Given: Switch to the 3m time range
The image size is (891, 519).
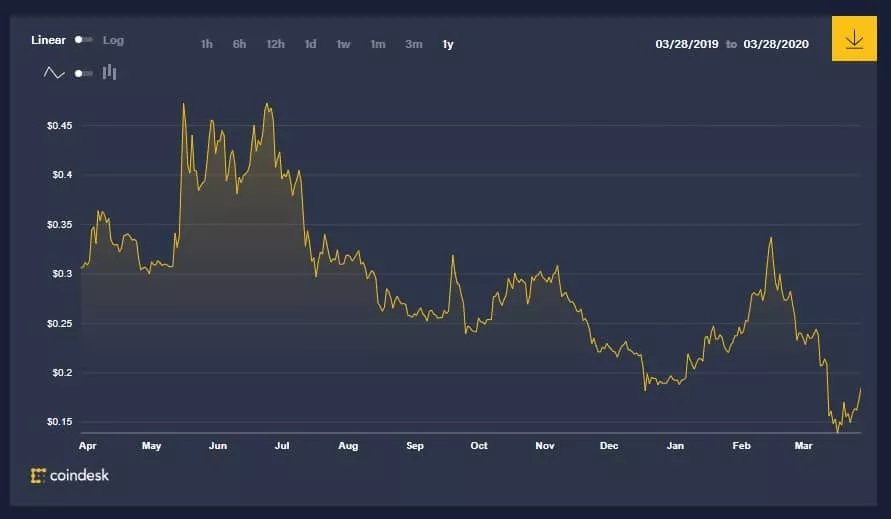Looking at the screenshot, I should click(x=413, y=44).
